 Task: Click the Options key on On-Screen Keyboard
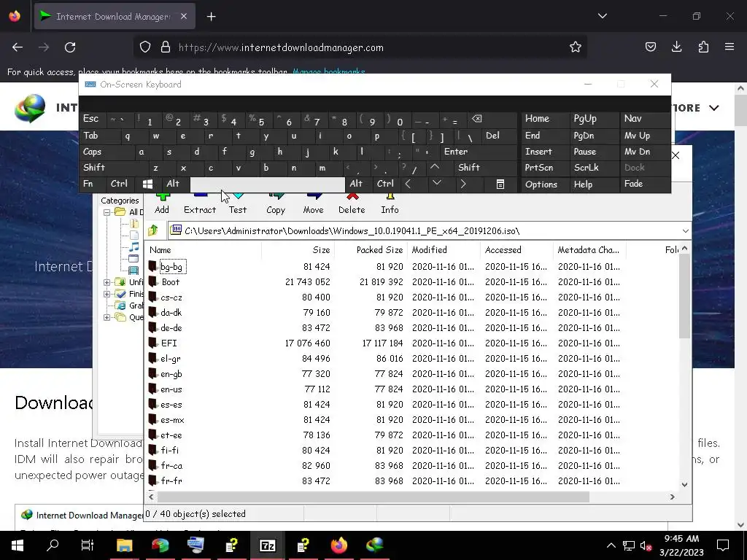click(545, 184)
